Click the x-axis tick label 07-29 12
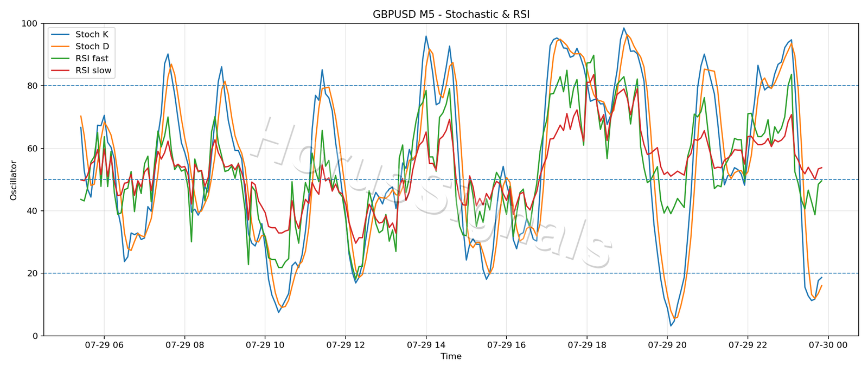This screenshot has width=868, height=372. 345,345
